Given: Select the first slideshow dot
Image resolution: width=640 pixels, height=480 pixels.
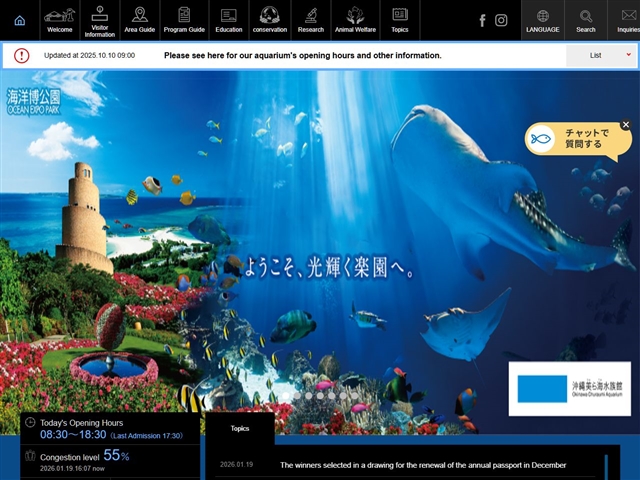Looking at the screenshot, I should (x=286, y=396).
